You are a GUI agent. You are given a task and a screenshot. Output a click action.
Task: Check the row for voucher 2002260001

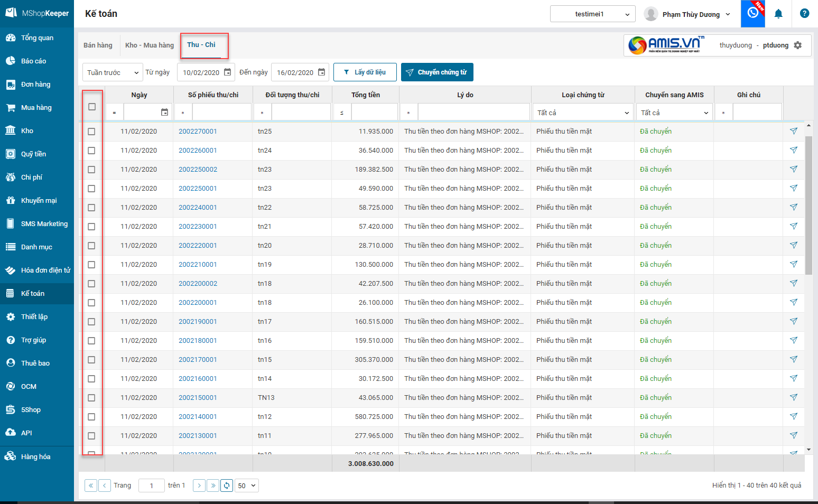91,151
